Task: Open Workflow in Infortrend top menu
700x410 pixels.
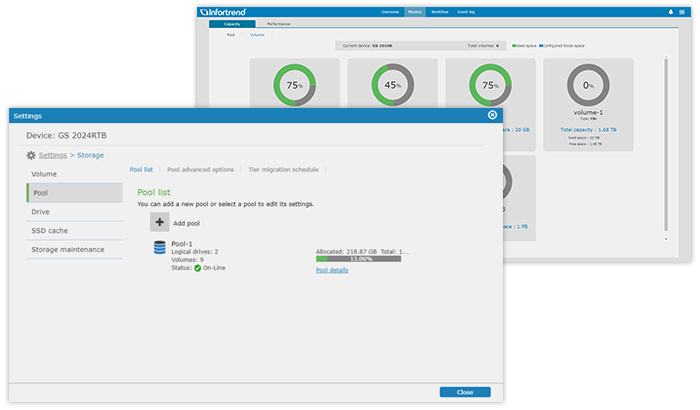Action: click(439, 12)
